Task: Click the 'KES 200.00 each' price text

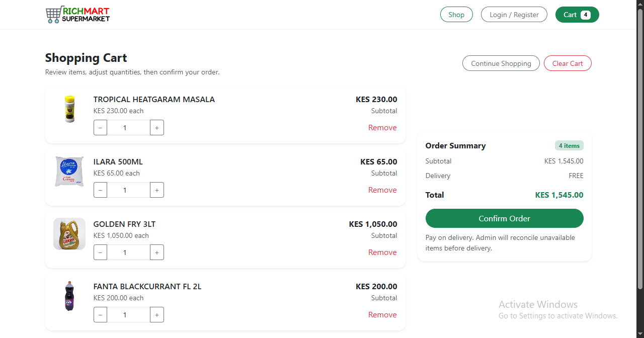Action: (x=119, y=298)
